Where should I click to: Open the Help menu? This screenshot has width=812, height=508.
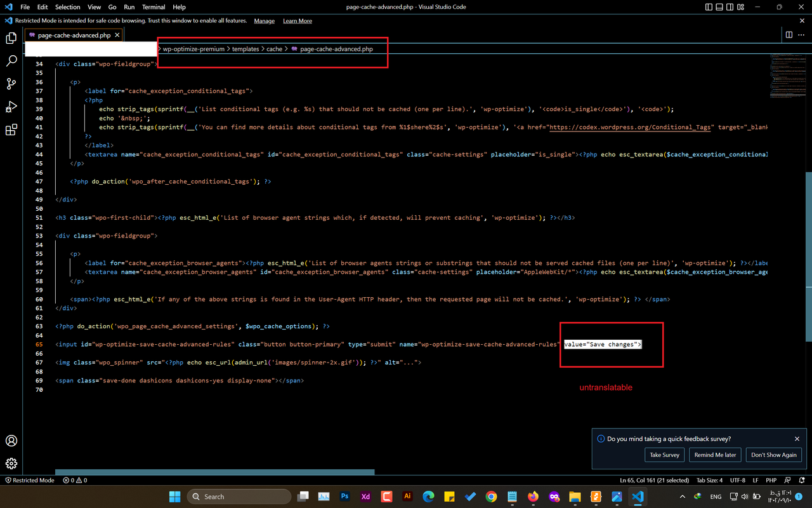click(180, 7)
